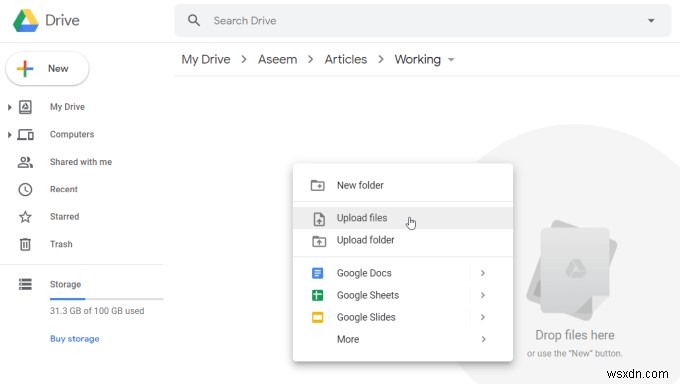Open search options dropdown arrow

[651, 20]
